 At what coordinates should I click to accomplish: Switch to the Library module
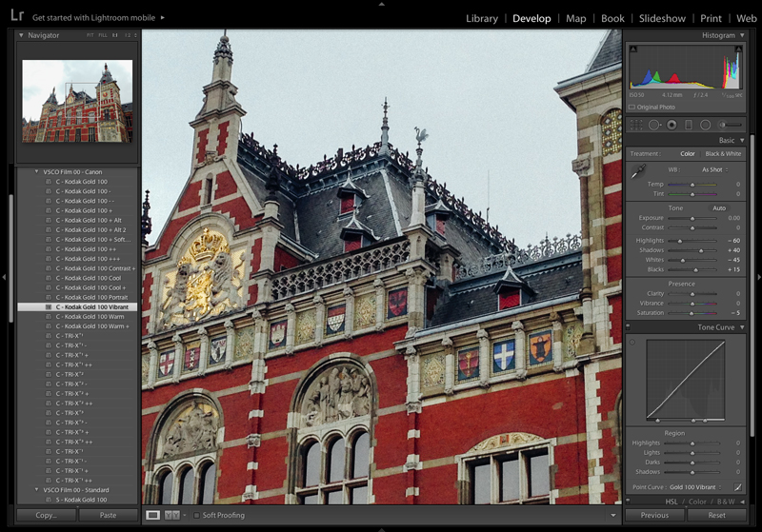pos(482,18)
